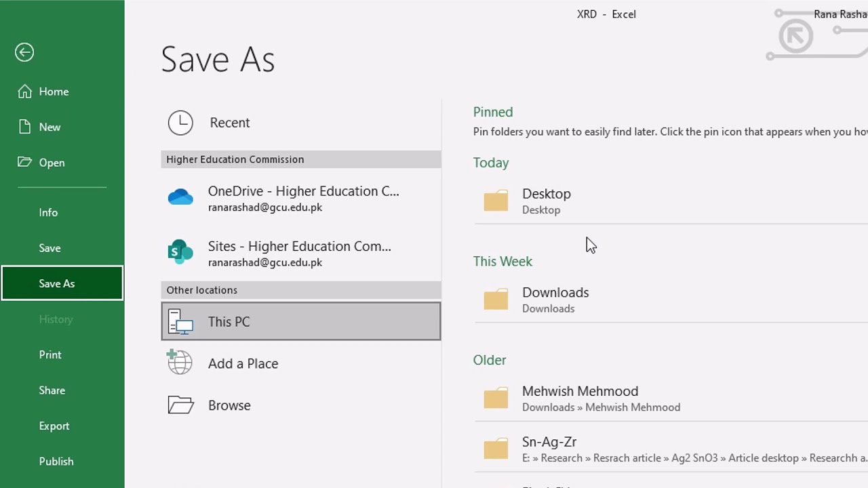This screenshot has width=868, height=488.
Task: Select New in backstage sidebar
Action: pos(50,127)
